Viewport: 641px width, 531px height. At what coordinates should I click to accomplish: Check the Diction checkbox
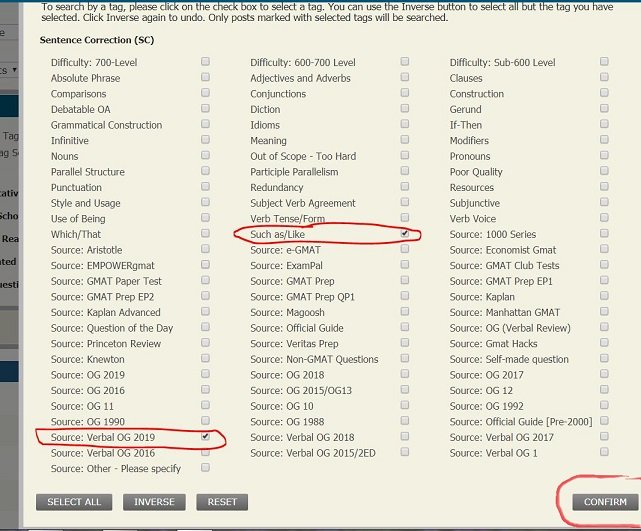(x=405, y=108)
